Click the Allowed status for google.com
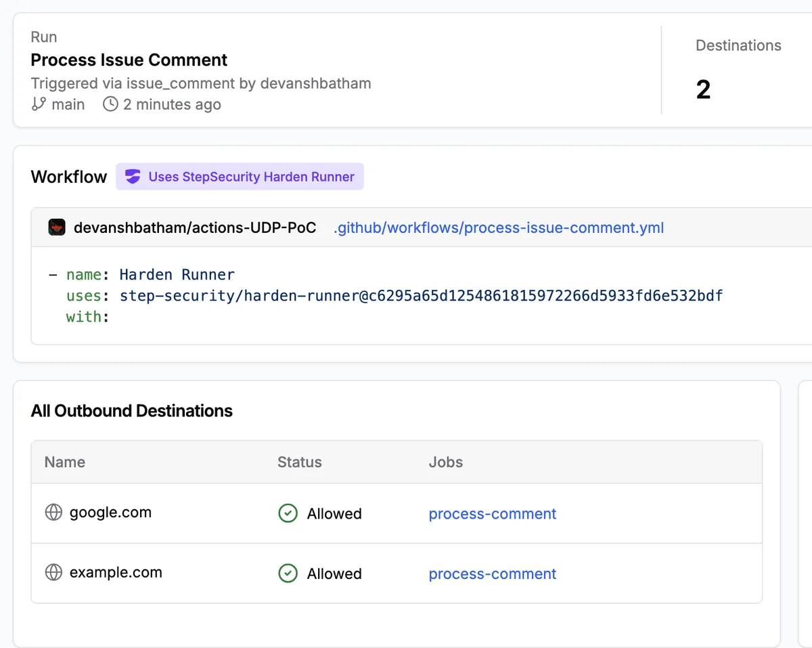 [x=334, y=514]
